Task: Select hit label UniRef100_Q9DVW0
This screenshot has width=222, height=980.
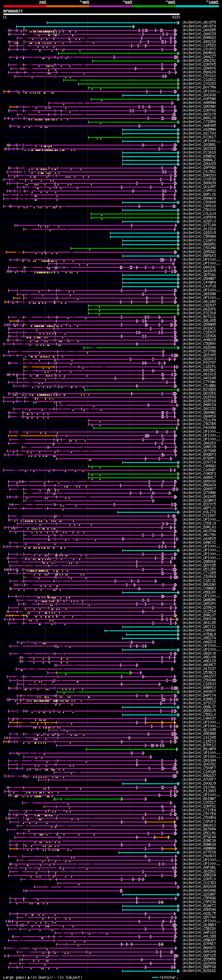Action: tap(199, 106)
